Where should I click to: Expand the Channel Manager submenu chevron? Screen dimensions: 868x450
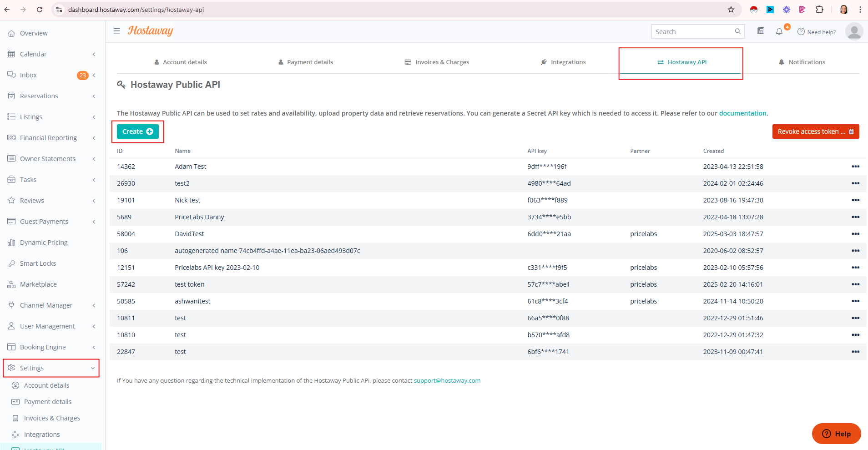click(x=94, y=305)
